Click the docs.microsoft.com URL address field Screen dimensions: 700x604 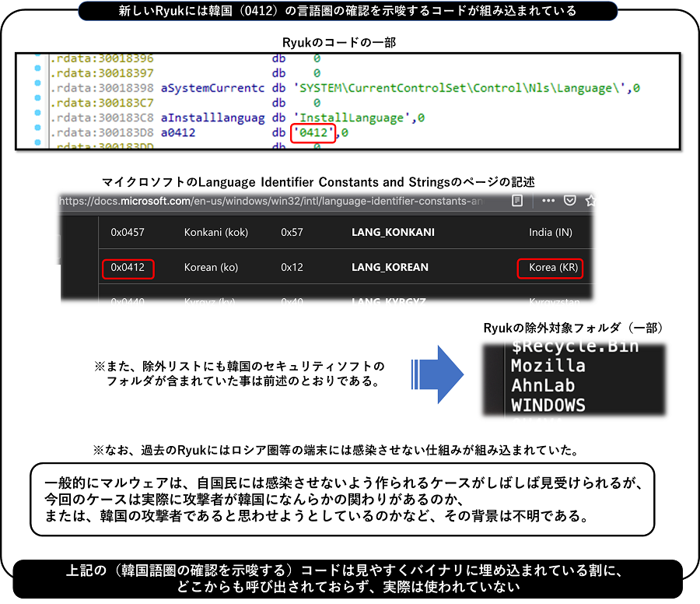click(271, 201)
